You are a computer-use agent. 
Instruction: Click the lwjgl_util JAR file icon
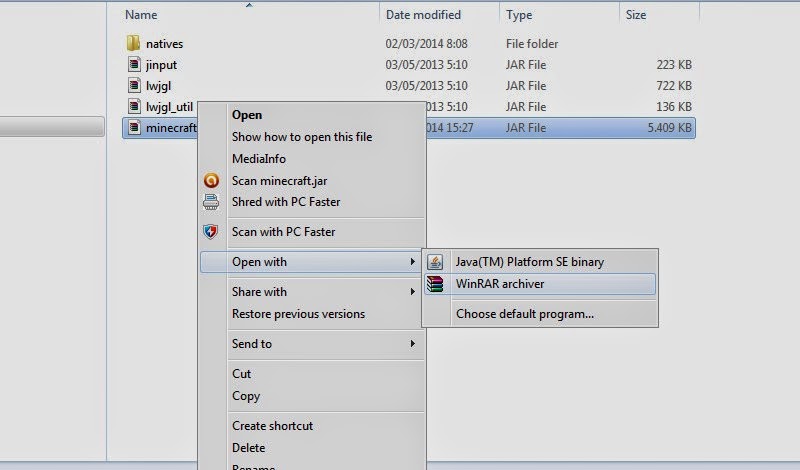(134, 106)
